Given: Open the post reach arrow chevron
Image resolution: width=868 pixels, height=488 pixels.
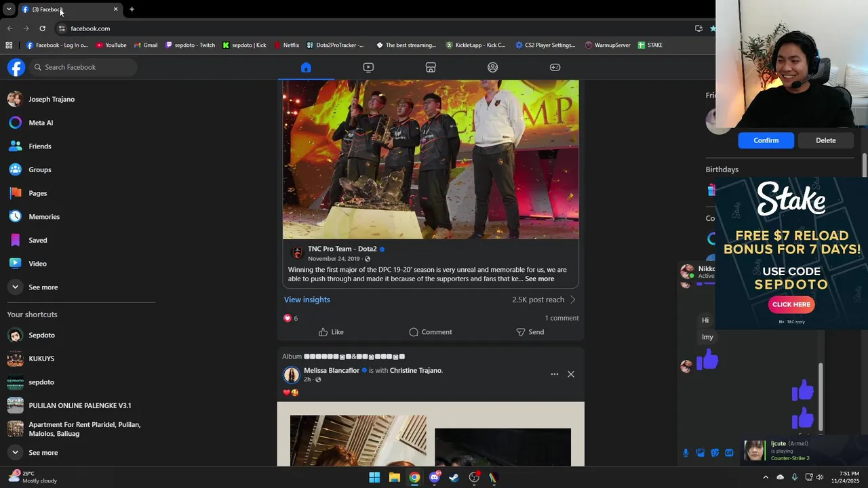Looking at the screenshot, I should (572, 300).
